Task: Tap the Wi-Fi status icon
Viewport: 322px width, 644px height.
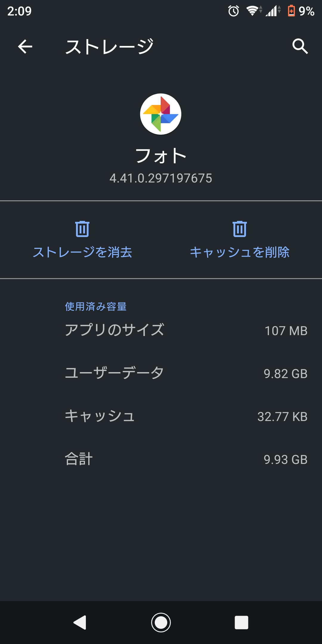Action: (253, 11)
